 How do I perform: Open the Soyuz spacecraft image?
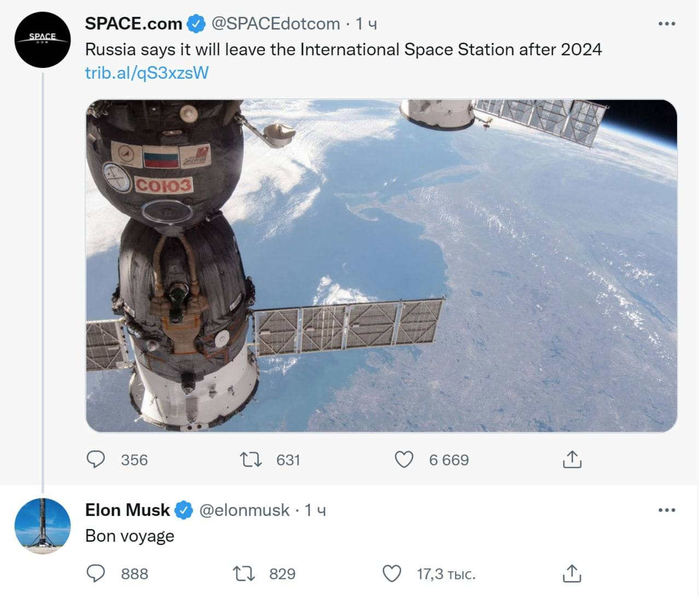[x=381, y=265]
